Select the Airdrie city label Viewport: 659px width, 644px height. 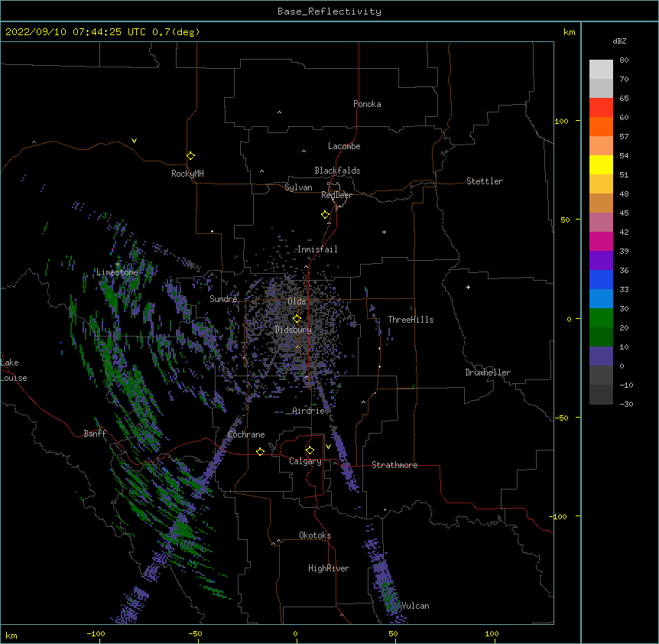[309, 411]
